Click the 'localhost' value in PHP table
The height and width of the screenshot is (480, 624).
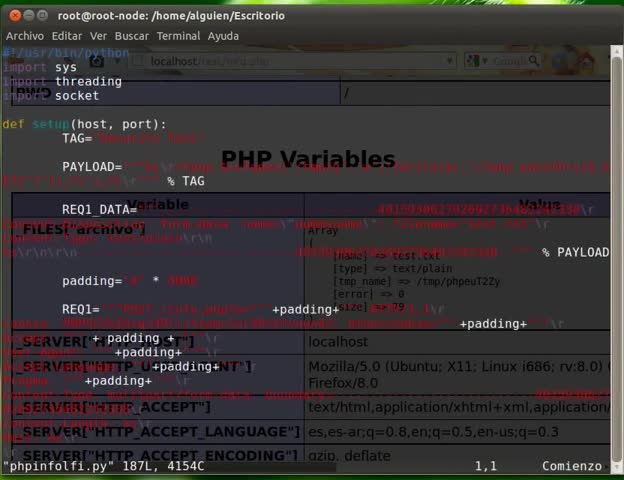pyautogui.click(x=338, y=342)
